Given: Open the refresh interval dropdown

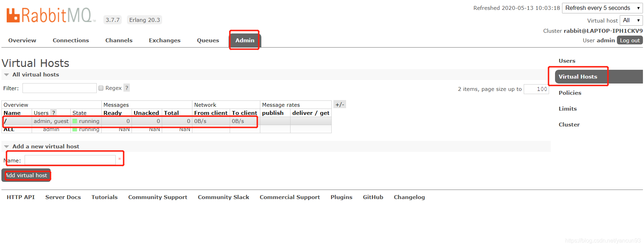Looking at the screenshot, I should point(602,8).
